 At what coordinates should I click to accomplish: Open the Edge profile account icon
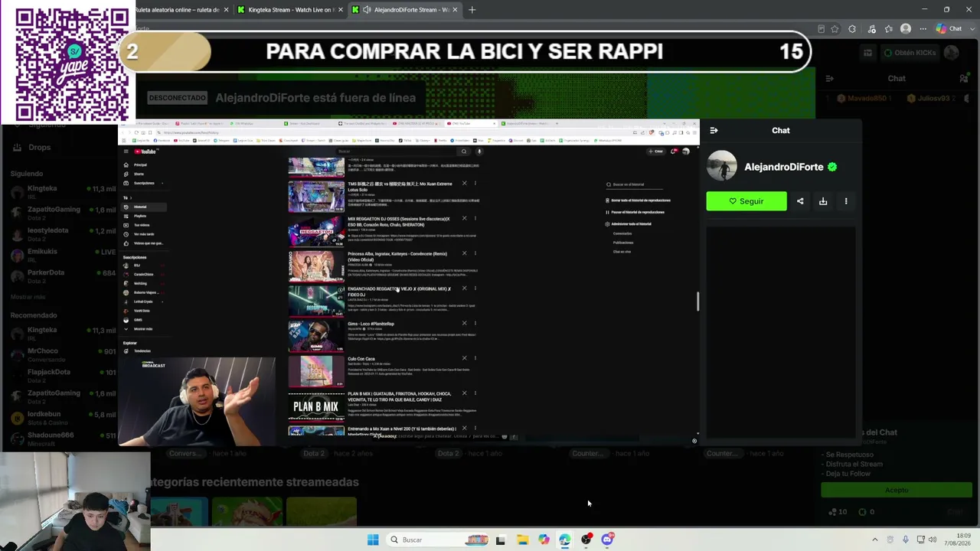pyautogui.click(x=906, y=29)
